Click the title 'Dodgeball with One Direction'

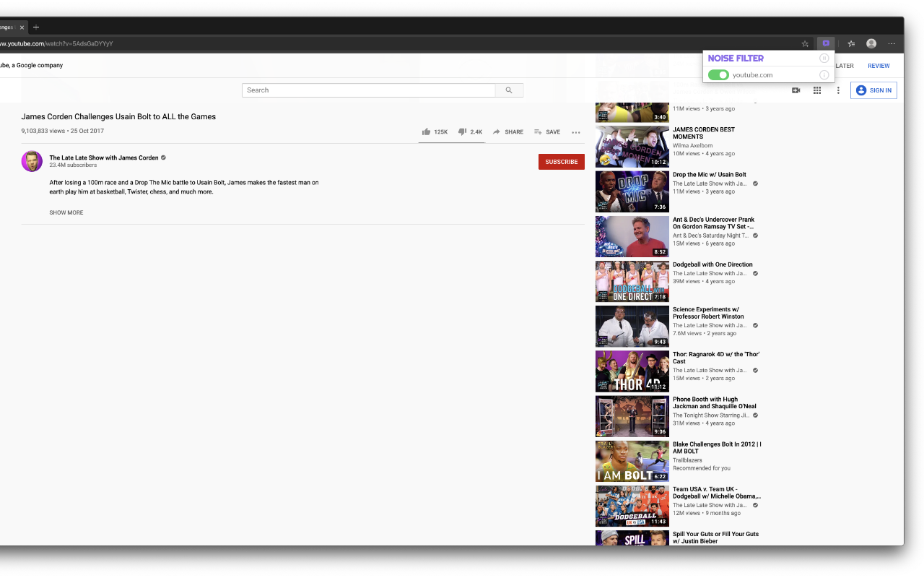(x=712, y=264)
